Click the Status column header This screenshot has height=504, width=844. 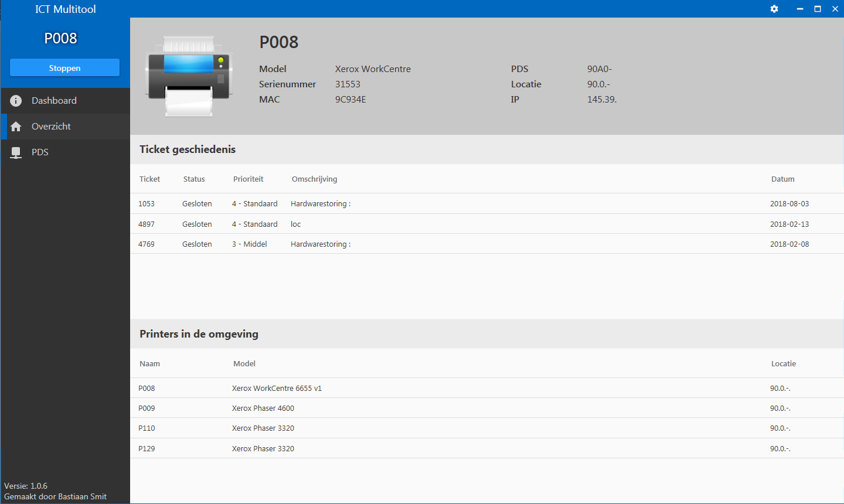click(x=194, y=179)
